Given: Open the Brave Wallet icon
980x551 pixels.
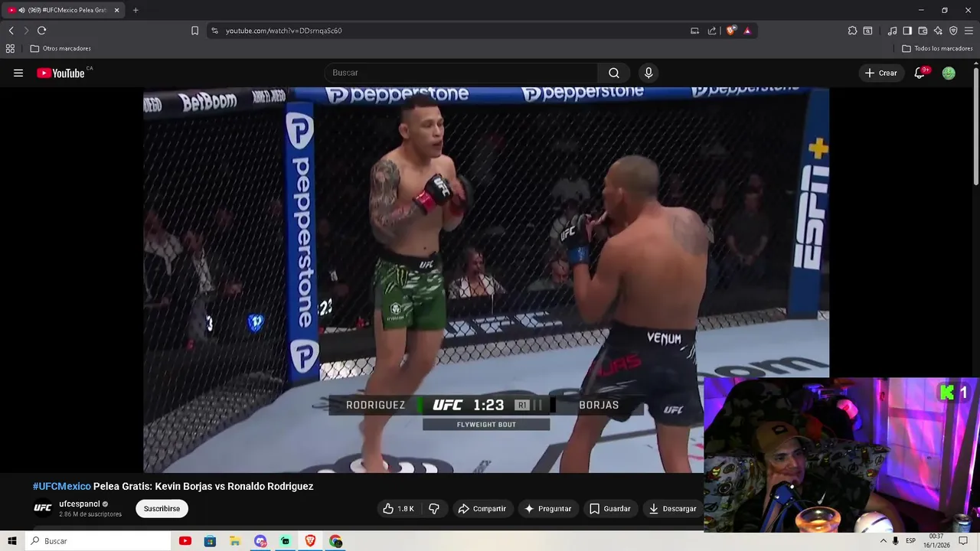Looking at the screenshot, I should [x=923, y=31].
